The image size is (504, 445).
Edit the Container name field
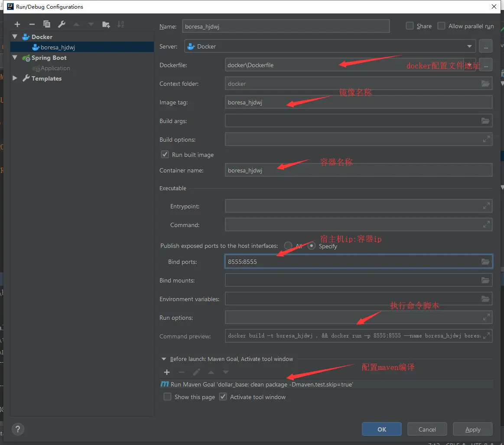pos(358,170)
